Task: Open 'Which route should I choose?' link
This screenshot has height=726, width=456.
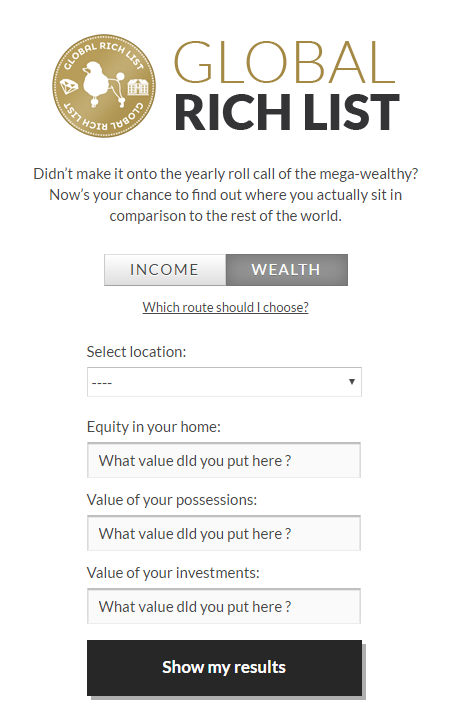Action: point(225,307)
